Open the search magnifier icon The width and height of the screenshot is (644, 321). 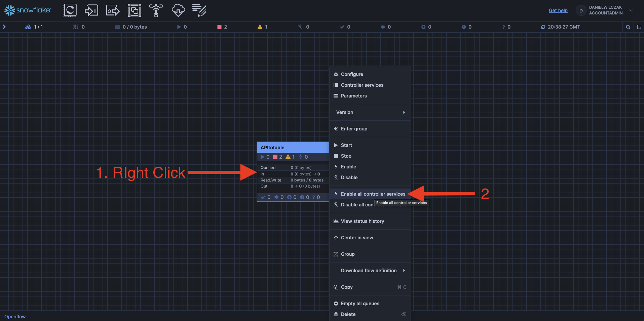click(x=628, y=27)
